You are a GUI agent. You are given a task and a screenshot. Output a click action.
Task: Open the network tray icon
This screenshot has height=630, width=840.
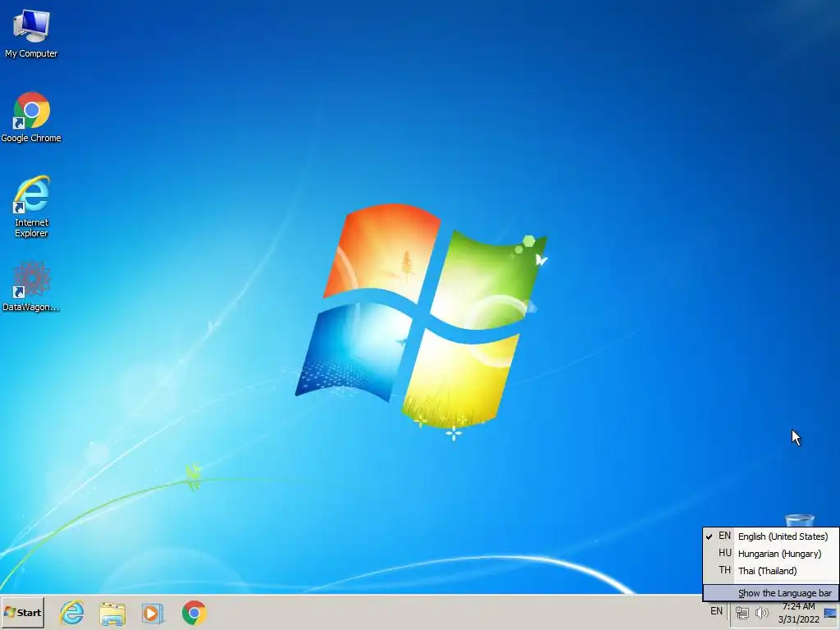coord(742,612)
